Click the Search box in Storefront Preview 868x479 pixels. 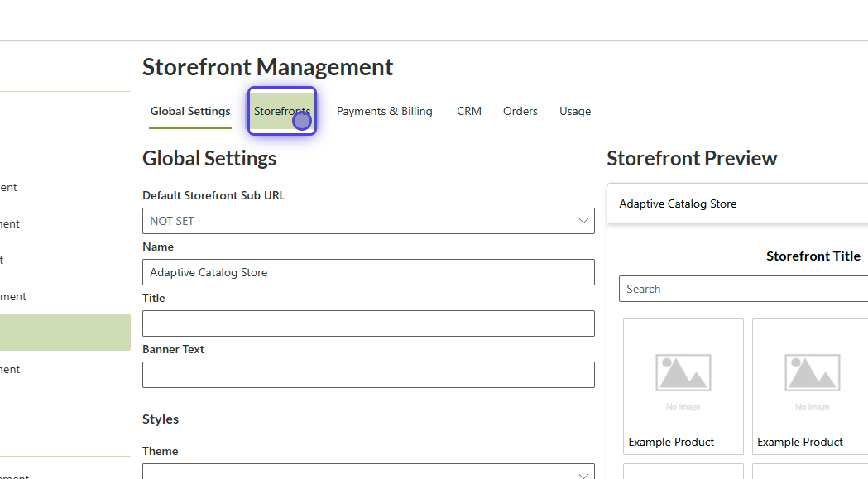click(x=743, y=289)
